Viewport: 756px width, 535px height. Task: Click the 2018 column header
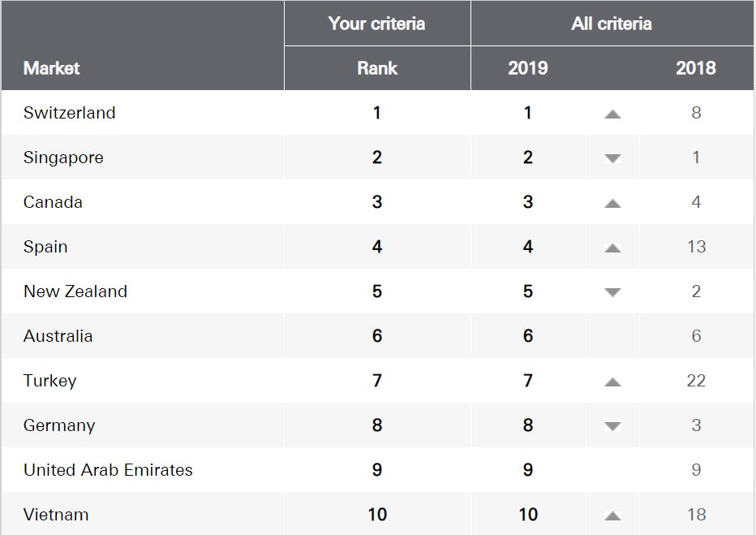tap(696, 68)
